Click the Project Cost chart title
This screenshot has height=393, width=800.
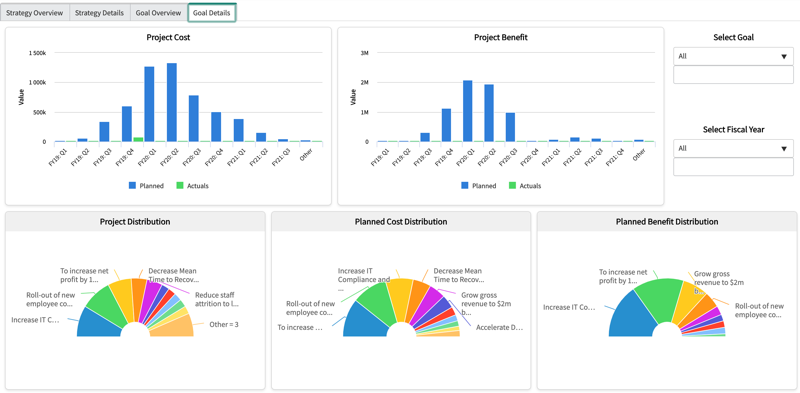[168, 37]
